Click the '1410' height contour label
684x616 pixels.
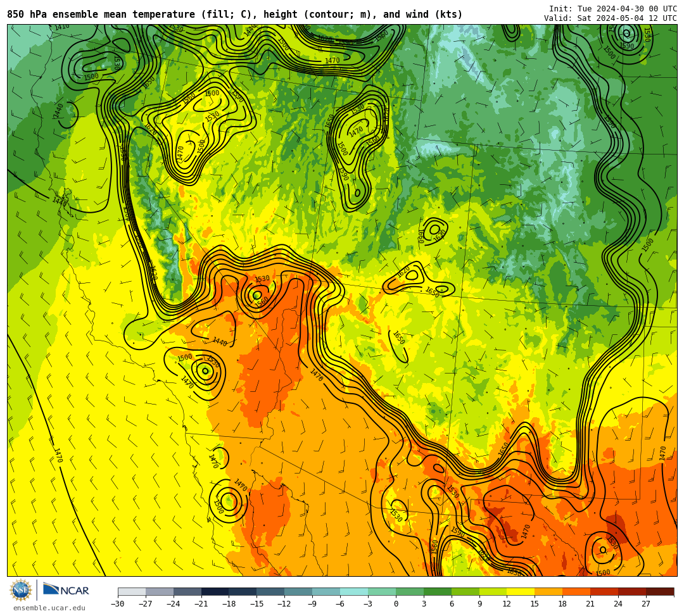pyautogui.click(x=61, y=27)
